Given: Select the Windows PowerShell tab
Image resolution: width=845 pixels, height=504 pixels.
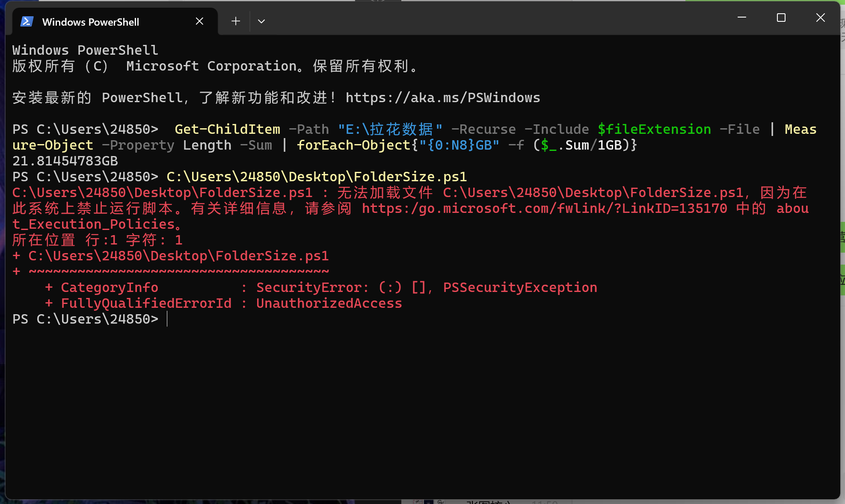Looking at the screenshot, I should pos(90,22).
